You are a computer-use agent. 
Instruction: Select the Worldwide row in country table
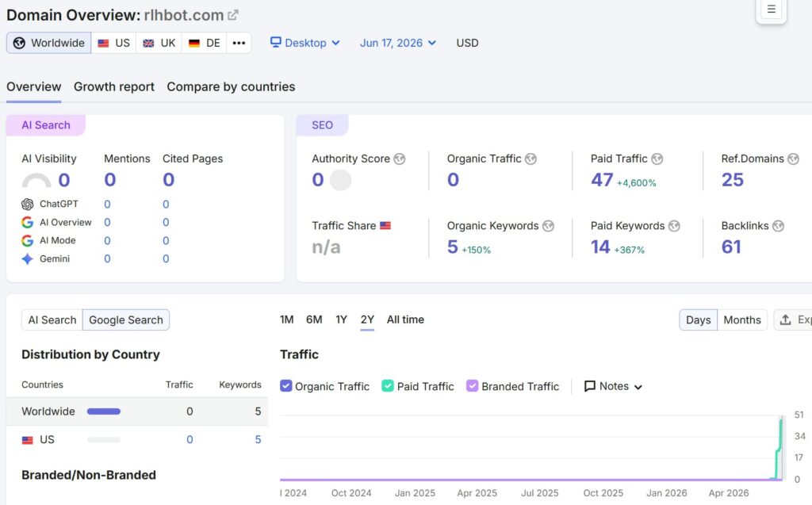pos(136,411)
